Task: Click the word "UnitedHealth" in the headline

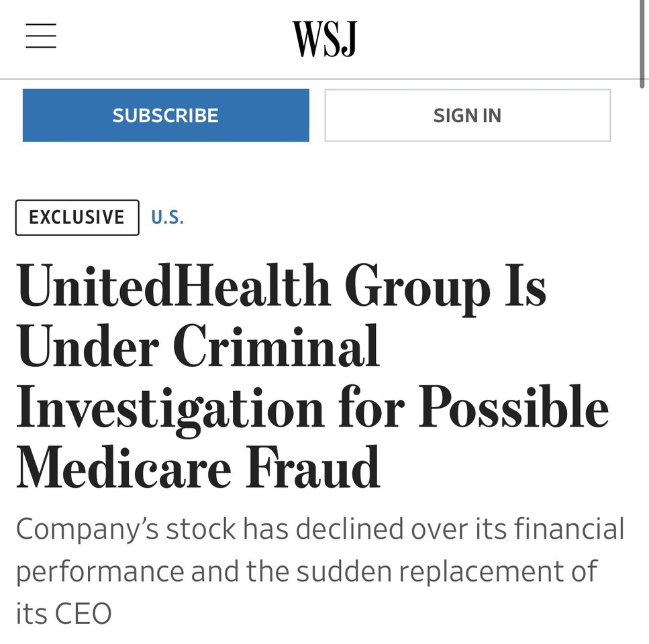Action: 173,285
